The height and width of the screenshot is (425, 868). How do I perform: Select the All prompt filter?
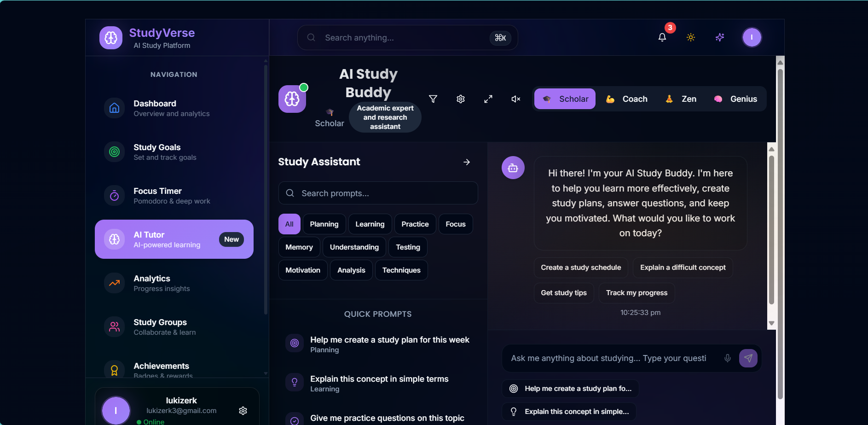click(x=289, y=224)
